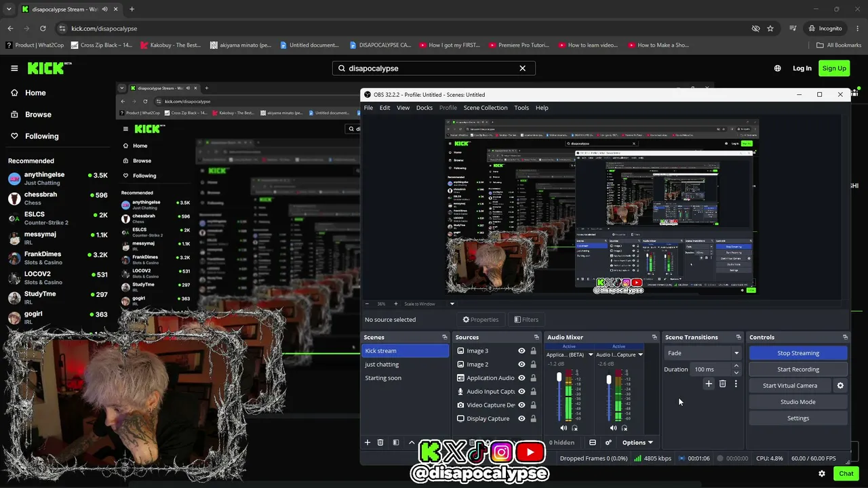The width and height of the screenshot is (868, 488).
Task: Click the green Sign Up button
Action: (x=834, y=68)
